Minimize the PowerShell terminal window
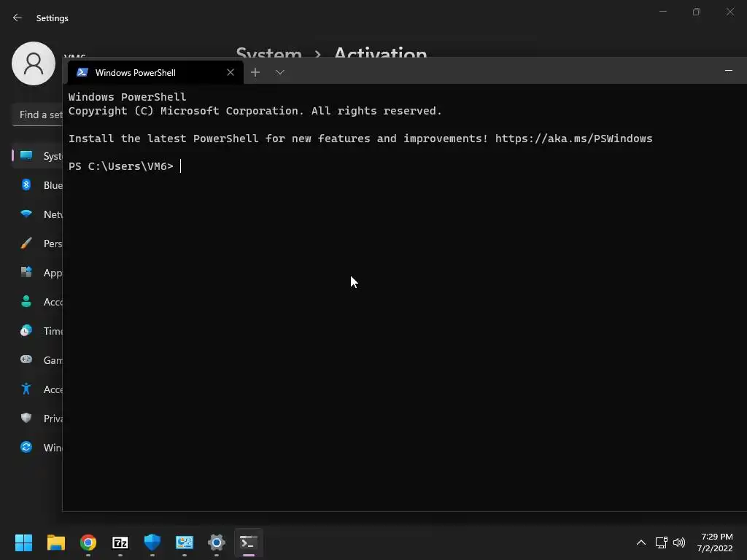The height and width of the screenshot is (560, 747). pos(729,71)
